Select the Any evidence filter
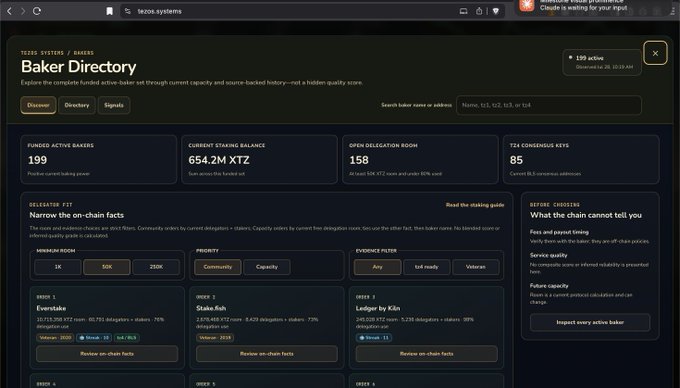The height and width of the screenshot is (388, 680). 377,267
